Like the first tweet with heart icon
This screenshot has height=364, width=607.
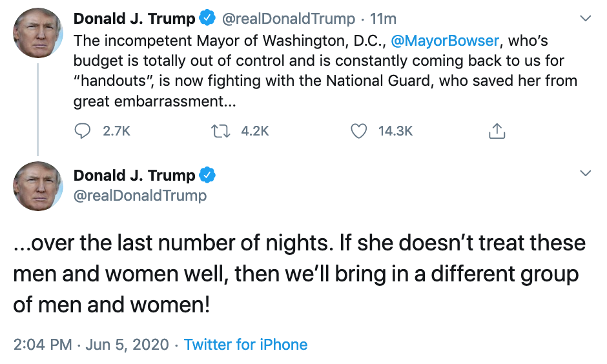358,131
